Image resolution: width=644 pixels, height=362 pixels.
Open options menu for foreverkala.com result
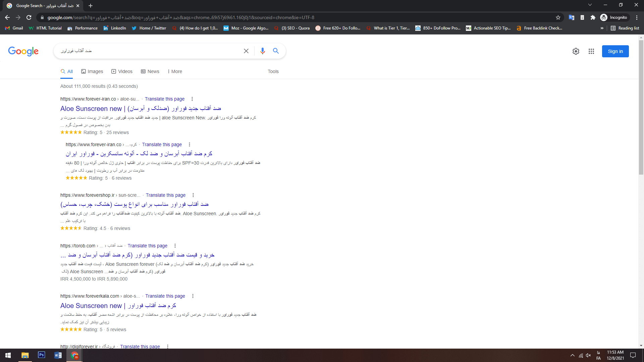pyautogui.click(x=193, y=296)
